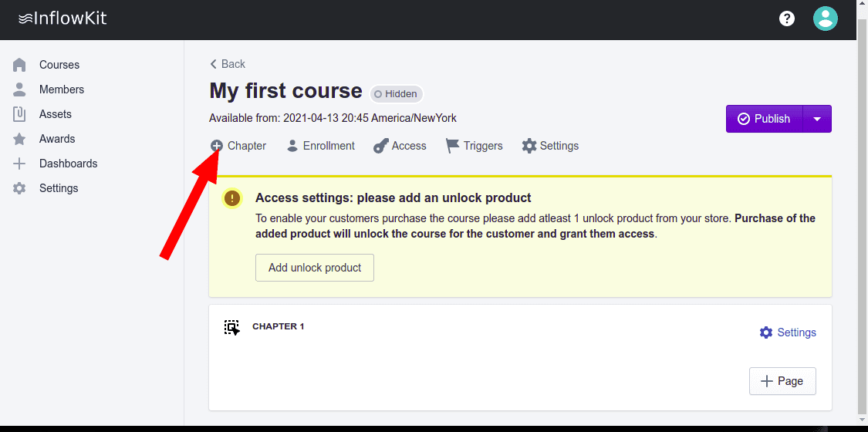Image resolution: width=868 pixels, height=432 pixels.
Task: Click the help question mark icon
Action: tap(787, 19)
